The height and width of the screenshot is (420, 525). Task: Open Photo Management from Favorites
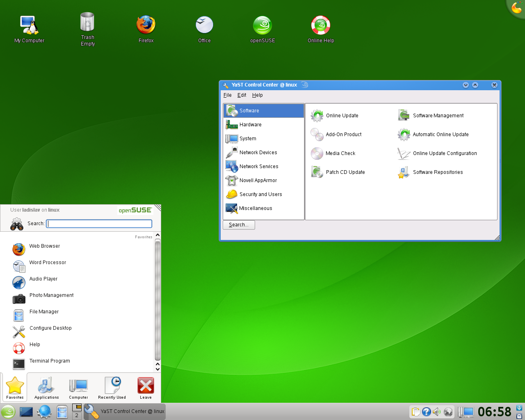[78, 298]
